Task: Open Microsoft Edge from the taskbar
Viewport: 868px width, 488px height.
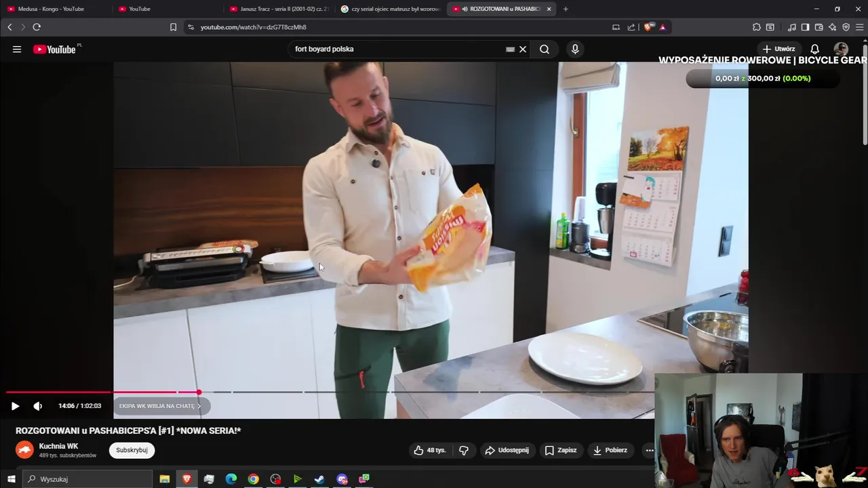Action: point(231,479)
